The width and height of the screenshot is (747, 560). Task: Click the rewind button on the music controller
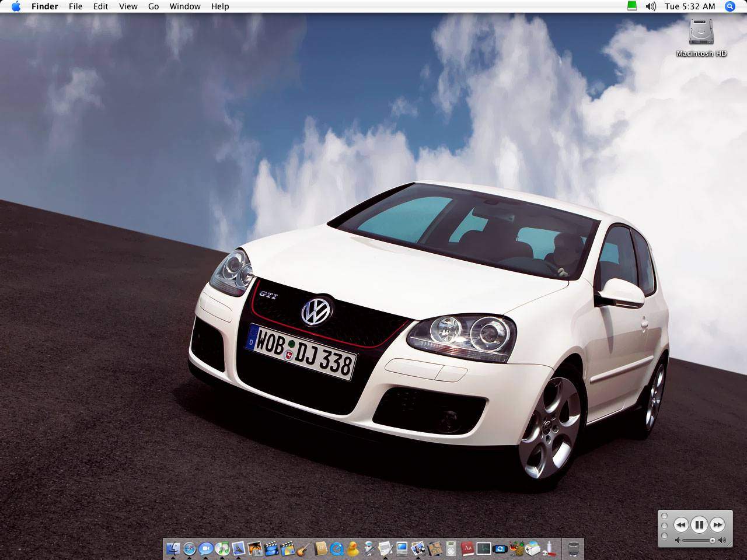tap(682, 525)
